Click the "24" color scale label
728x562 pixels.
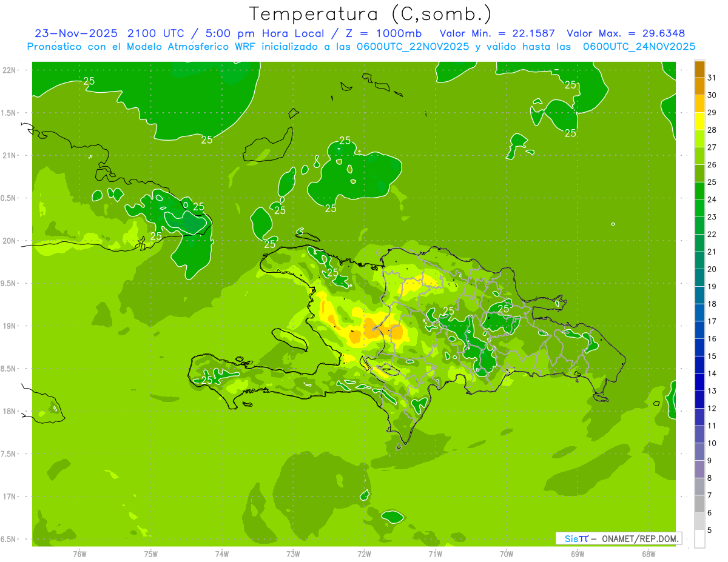712,199
